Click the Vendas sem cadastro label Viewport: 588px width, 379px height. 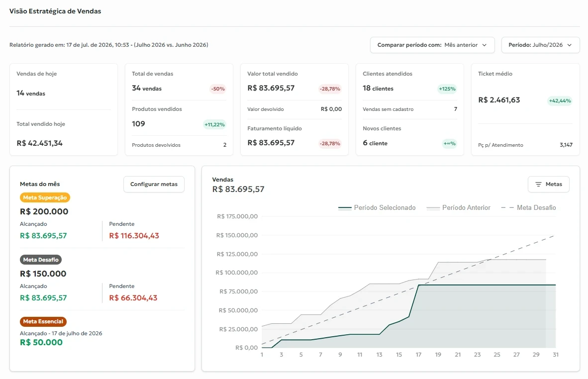(x=388, y=109)
